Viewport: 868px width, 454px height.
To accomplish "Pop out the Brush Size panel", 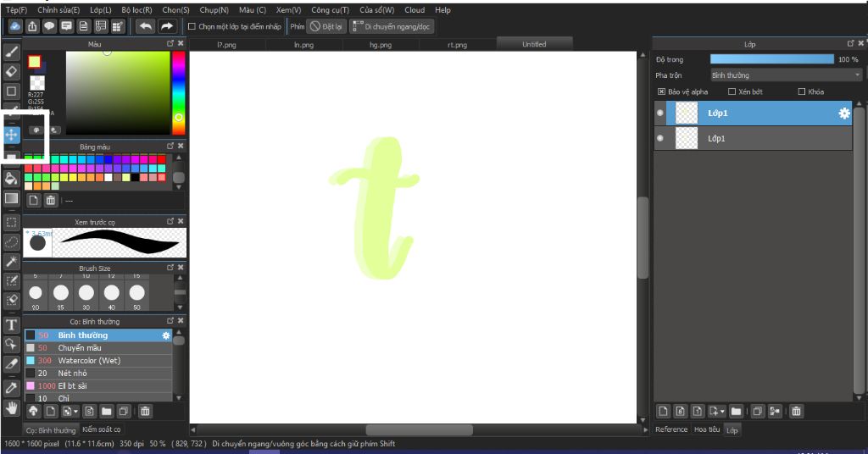I will point(170,268).
